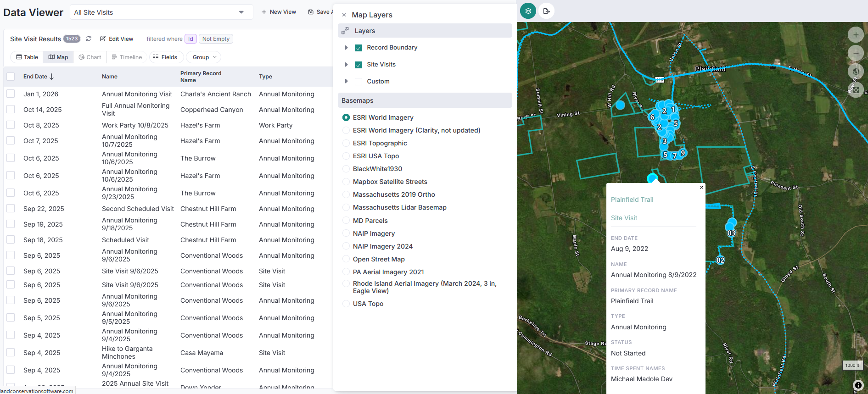Switch to the Table view tab
This screenshot has height=394, width=868.
point(27,57)
